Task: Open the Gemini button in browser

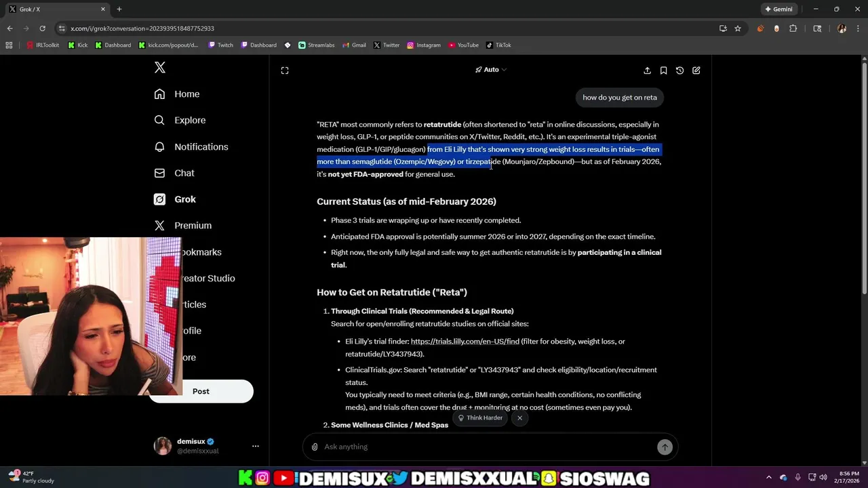Action: [x=778, y=9]
